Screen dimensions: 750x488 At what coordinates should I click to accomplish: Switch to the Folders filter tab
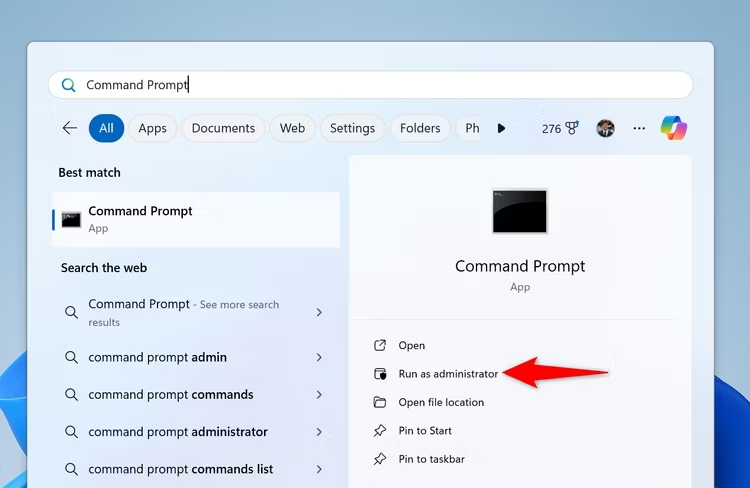point(420,128)
